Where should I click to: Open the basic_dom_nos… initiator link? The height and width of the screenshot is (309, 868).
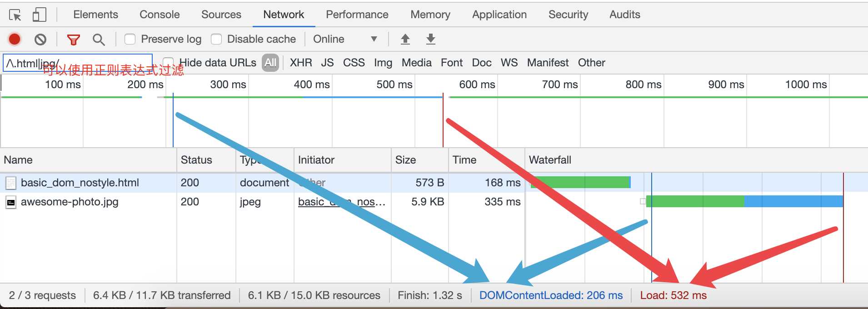(x=341, y=202)
